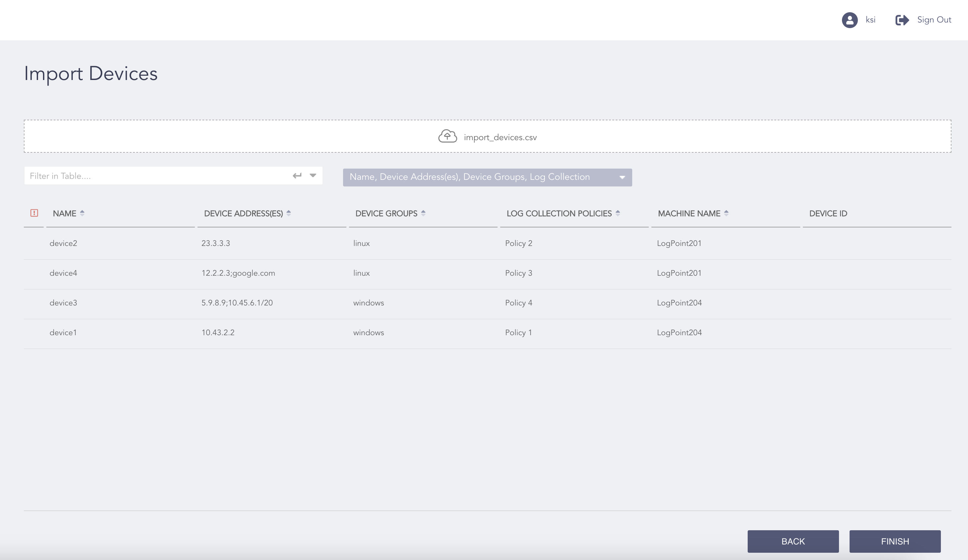Click the Sign Out arrow icon

point(901,20)
